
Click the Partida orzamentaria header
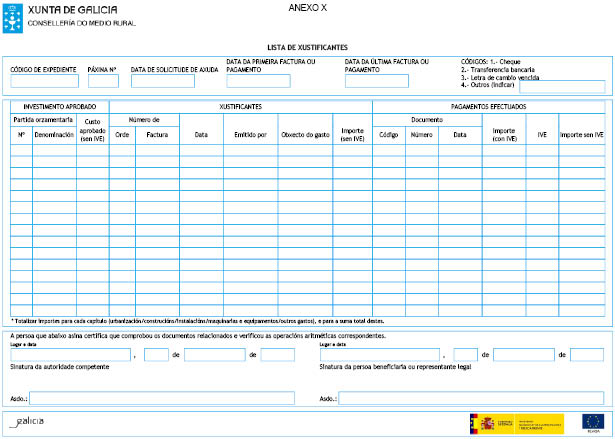[43, 120]
